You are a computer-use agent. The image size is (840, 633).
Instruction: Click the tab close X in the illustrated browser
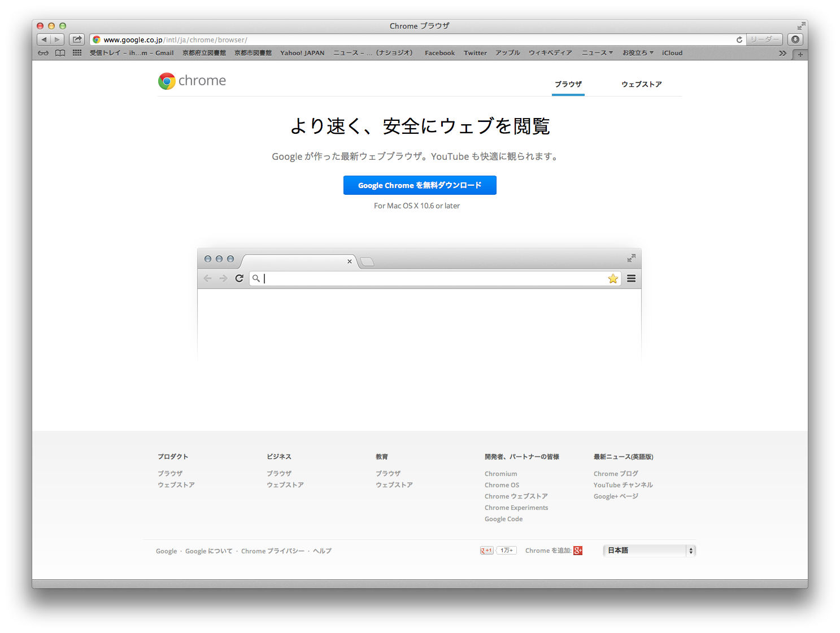tap(350, 261)
